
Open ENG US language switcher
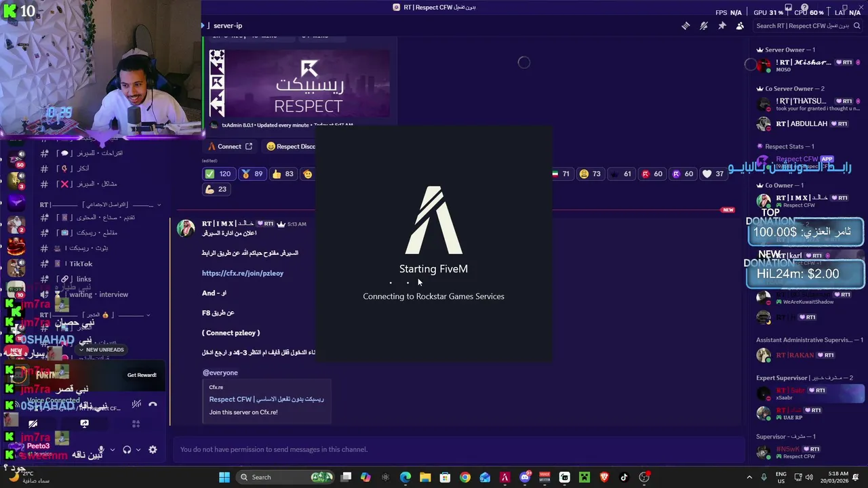coord(781,477)
